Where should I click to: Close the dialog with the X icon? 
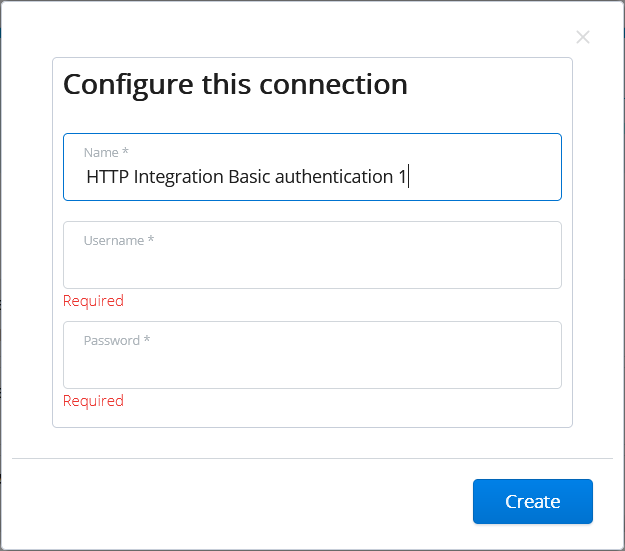[x=583, y=38]
